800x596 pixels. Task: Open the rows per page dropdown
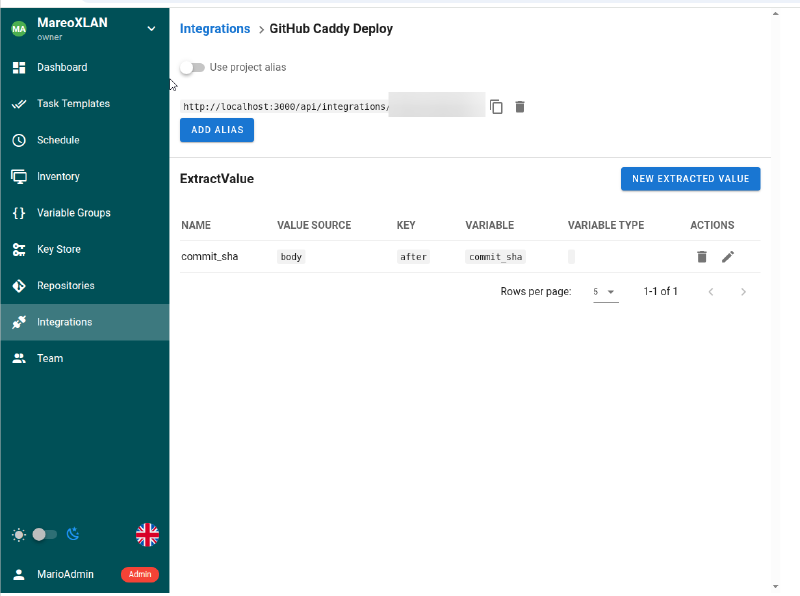coord(606,291)
